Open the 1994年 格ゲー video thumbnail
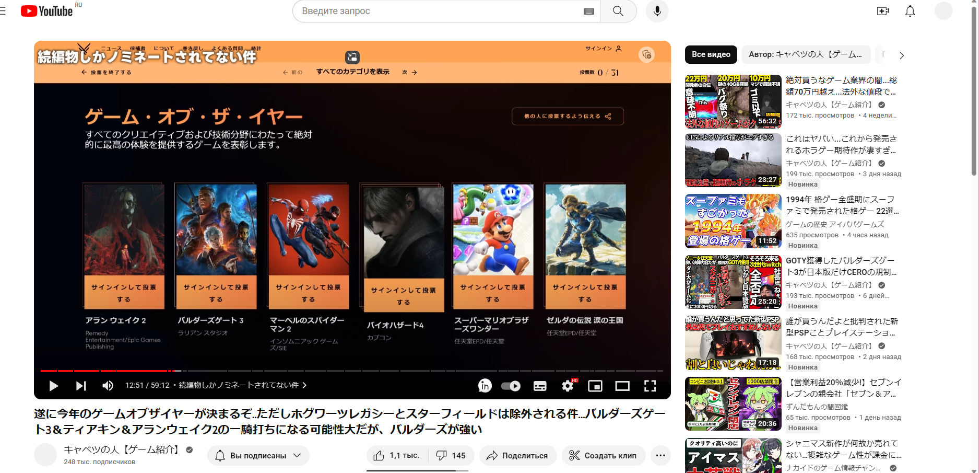The width and height of the screenshot is (980, 473). pyautogui.click(x=733, y=221)
